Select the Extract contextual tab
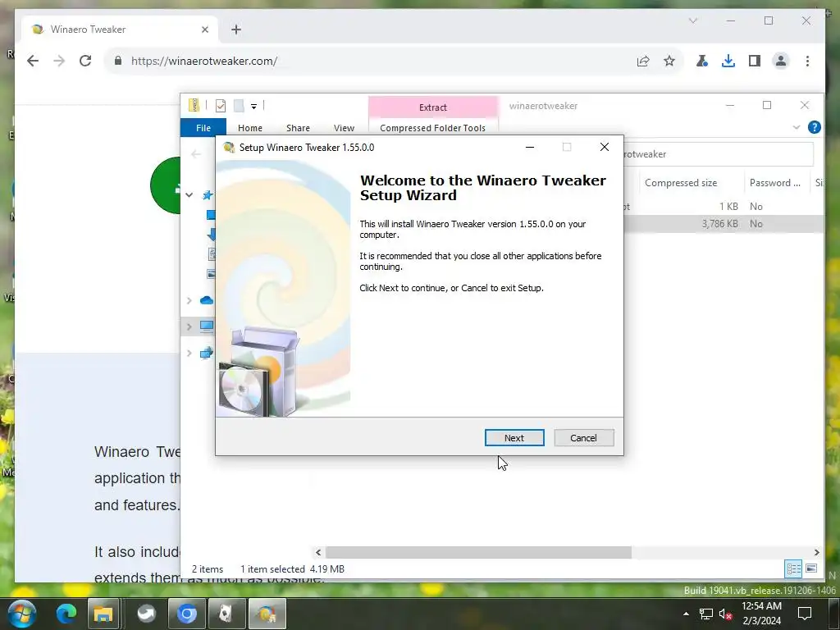The image size is (840, 630). [433, 107]
